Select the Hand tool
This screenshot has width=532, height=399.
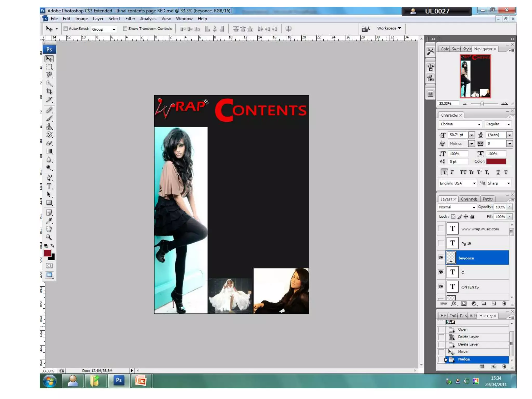click(49, 229)
